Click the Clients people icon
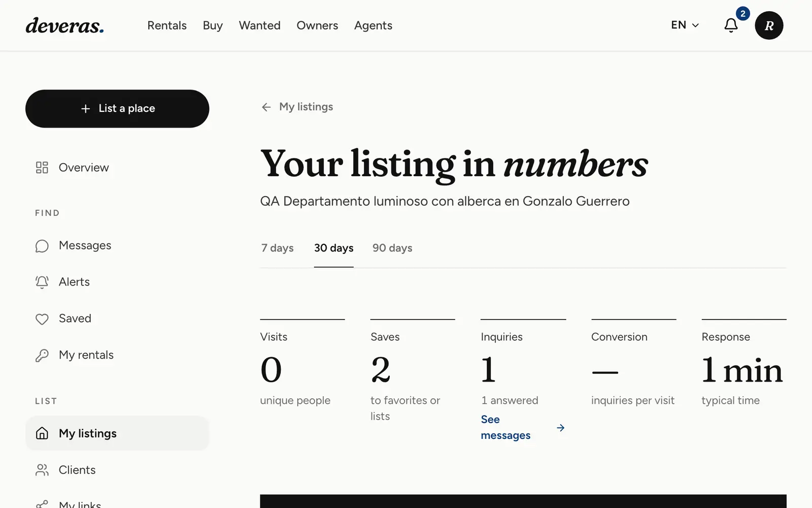 pyautogui.click(x=42, y=470)
